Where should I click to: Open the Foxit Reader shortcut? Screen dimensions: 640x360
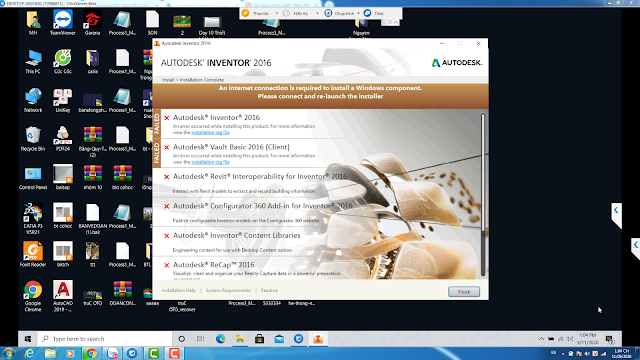(x=33, y=254)
